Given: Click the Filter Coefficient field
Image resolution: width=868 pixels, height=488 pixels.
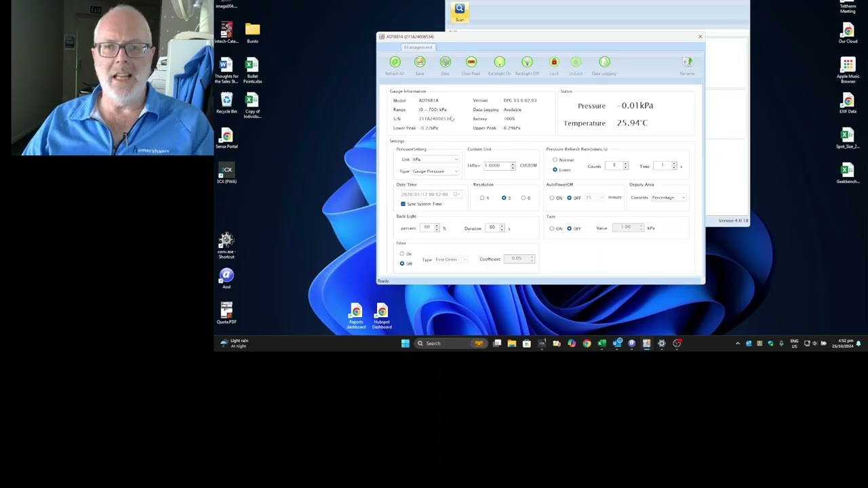Looking at the screenshot, I should pos(519,259).
